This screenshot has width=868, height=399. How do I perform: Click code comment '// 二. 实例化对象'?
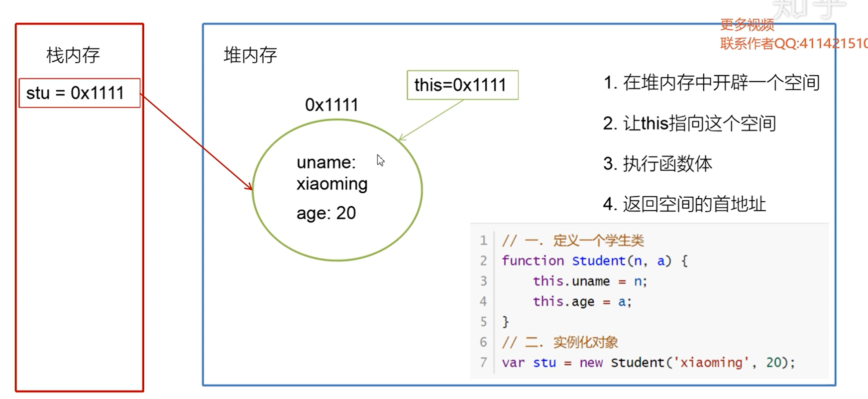click(560, 342)
